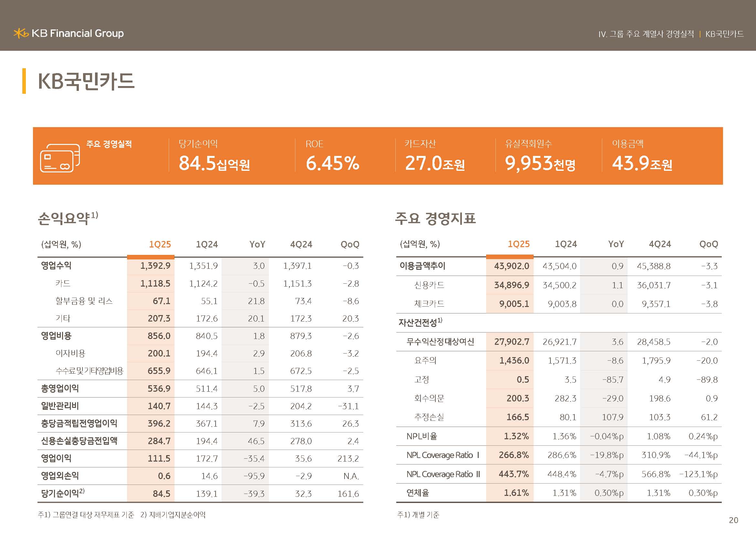This screenshot has width=756, height=535.
Task: Click the KB Financial Group header text
Action: coord(77,33)
